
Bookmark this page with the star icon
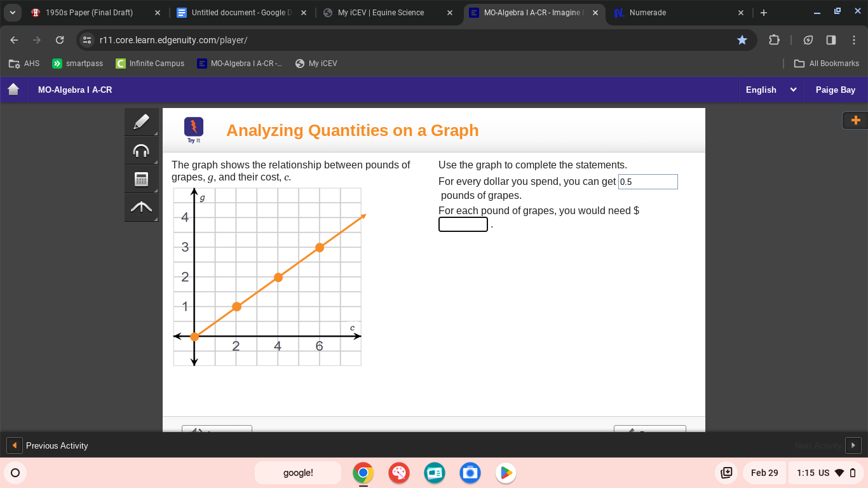pyautogui.click(x=742, y=39)
